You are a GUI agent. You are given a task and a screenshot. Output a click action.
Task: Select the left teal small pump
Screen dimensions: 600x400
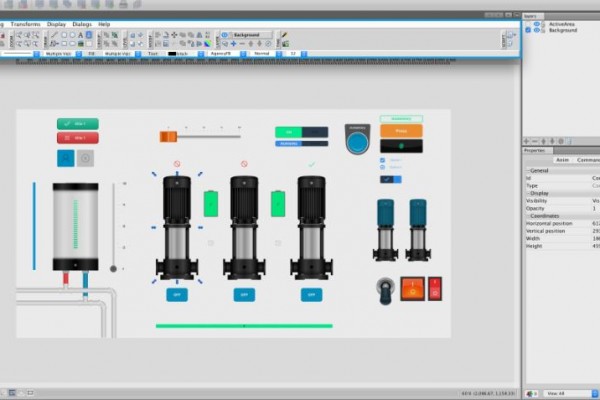click(x=385, y=228)
